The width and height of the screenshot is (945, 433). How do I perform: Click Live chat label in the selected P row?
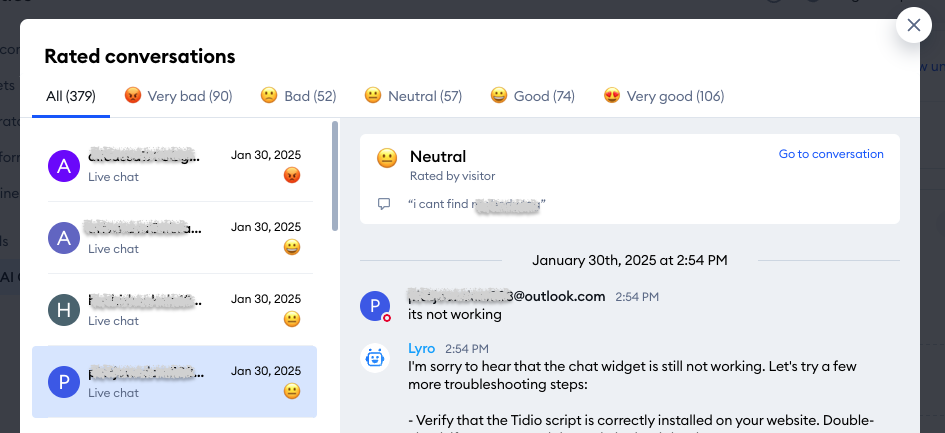click(x=113, y=393)
